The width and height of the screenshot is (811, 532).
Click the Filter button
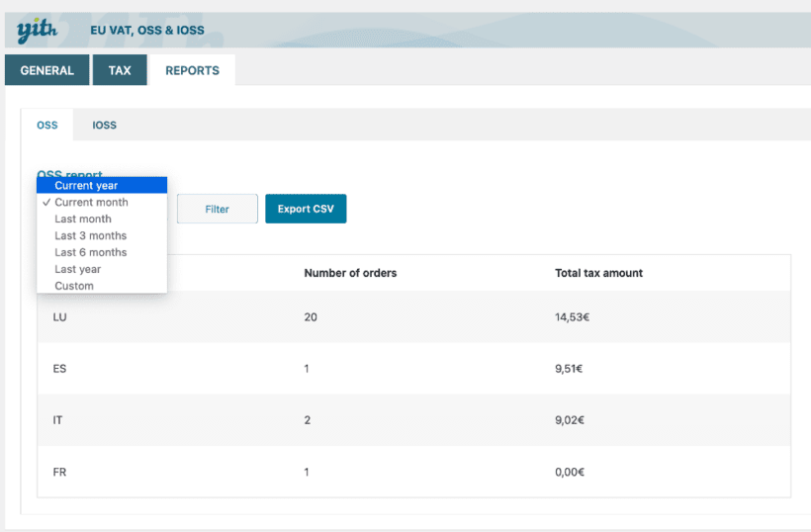pos(218,209)
